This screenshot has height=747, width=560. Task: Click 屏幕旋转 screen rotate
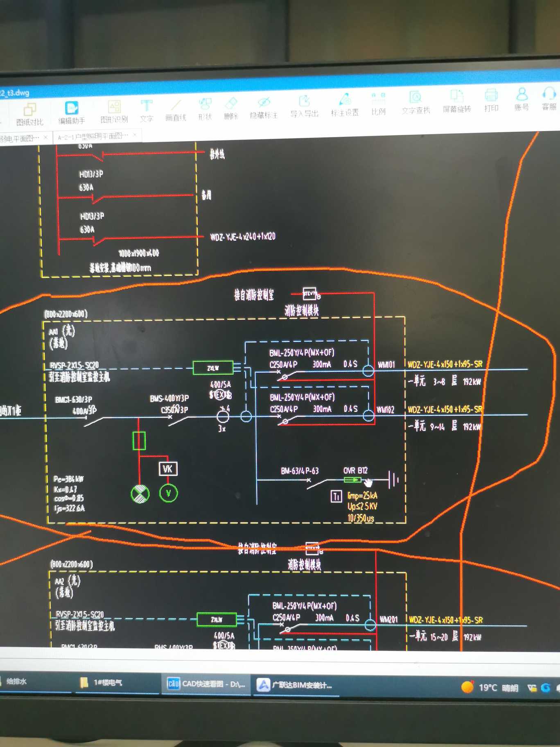(x=457, y=101)
